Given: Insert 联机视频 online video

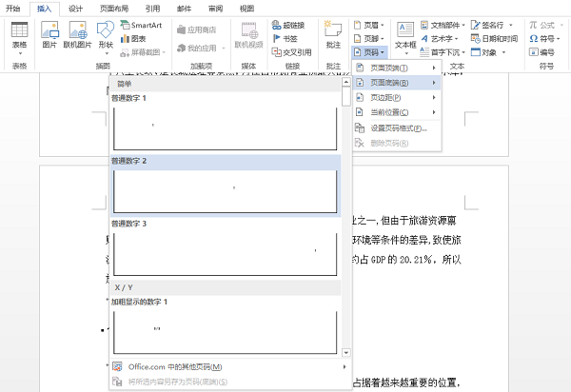Looking at the screenshot, I should 248,35.
